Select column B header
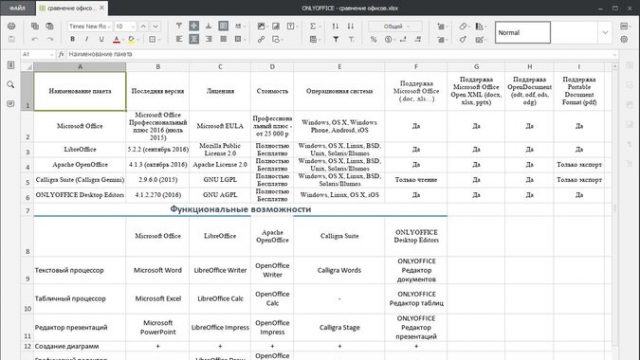640x360 pixels. (158, 67)
